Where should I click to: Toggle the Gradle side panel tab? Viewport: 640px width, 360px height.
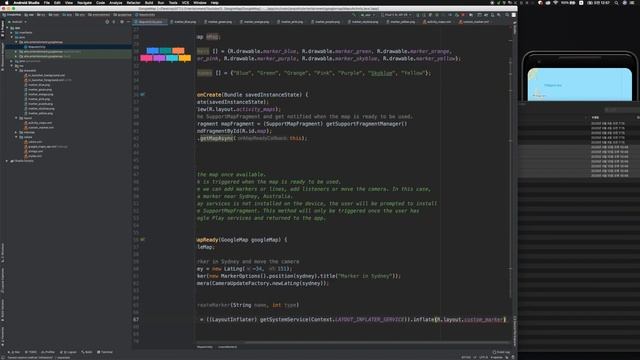[515, 29]
